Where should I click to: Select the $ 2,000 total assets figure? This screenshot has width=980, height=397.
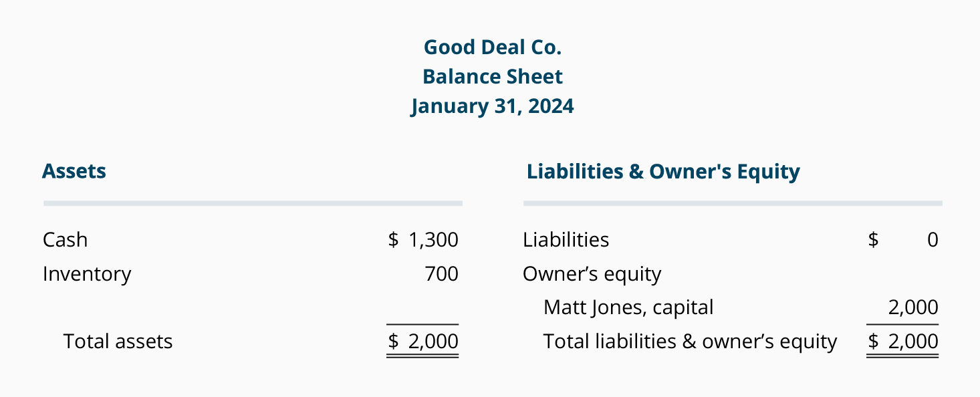pos(423,342)
